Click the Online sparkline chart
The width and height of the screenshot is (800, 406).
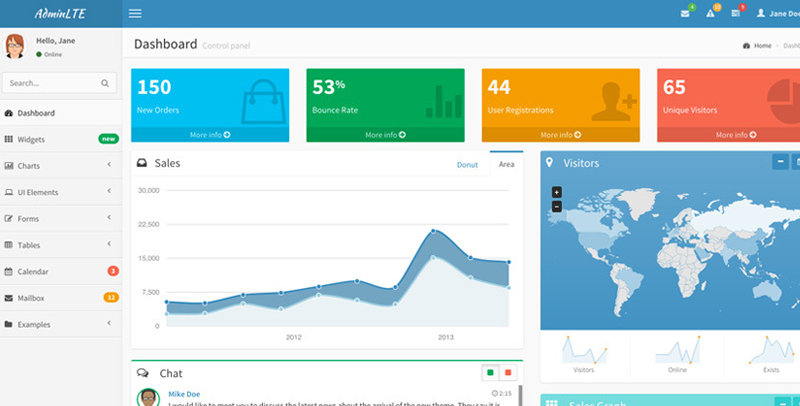click(x=678, y=349)
